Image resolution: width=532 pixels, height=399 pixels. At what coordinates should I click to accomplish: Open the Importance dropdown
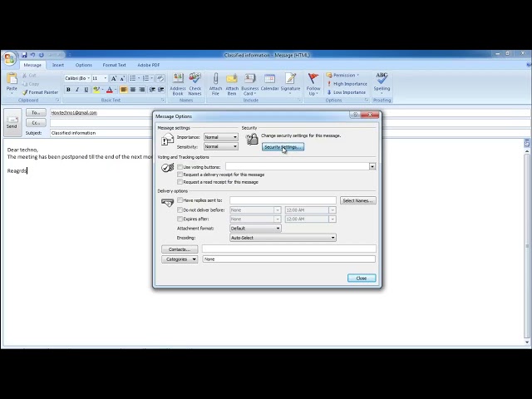[x=221, y=137]
